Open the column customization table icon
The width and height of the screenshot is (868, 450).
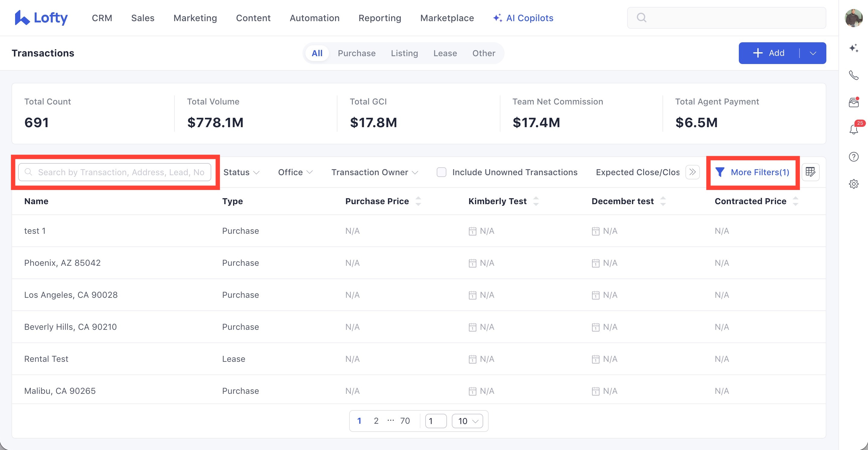810,172
